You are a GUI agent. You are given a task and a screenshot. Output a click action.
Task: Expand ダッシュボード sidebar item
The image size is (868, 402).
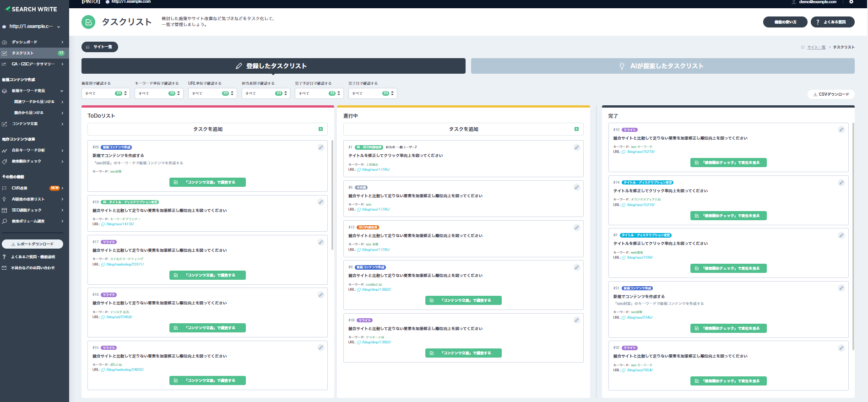coord(34,42)
